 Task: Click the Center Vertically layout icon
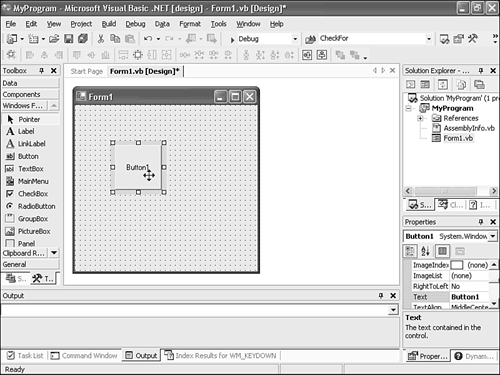point(322,55)
